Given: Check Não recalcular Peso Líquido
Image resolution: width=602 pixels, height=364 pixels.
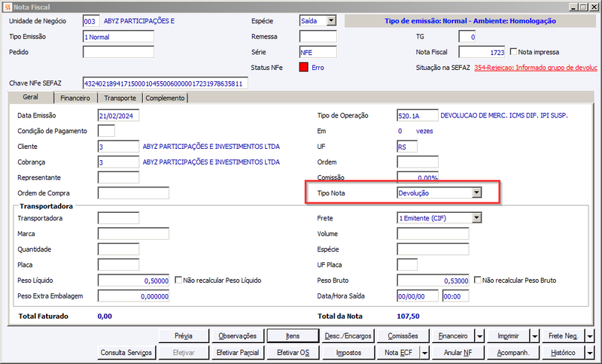Looking at the screenshot, I should click(178, 280).
